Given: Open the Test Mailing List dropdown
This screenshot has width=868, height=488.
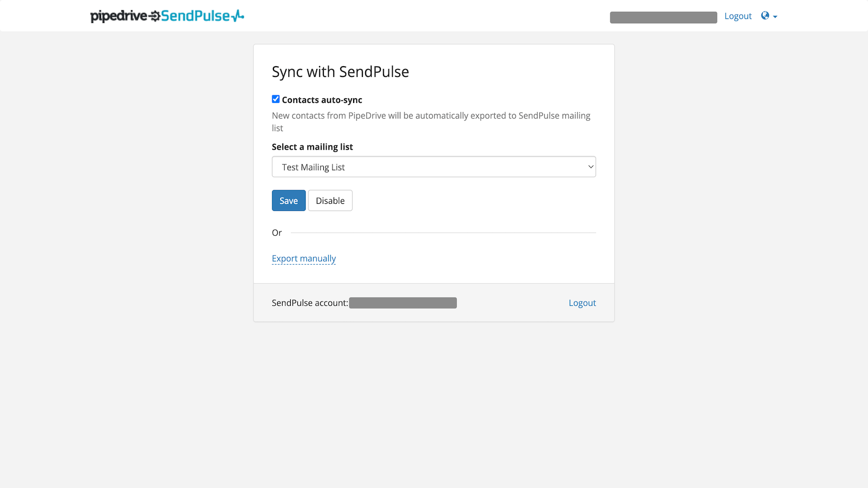Looking at the screenshot, I should 433,167.
